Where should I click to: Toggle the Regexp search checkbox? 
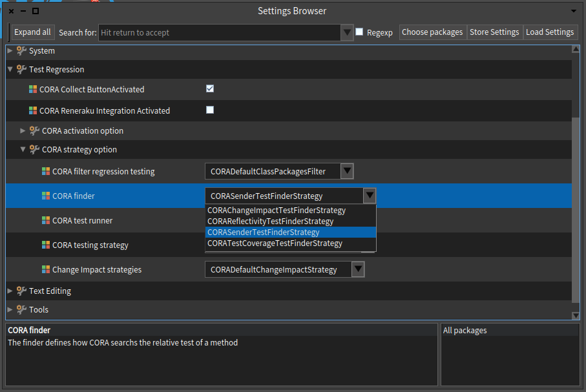point(359,32)
